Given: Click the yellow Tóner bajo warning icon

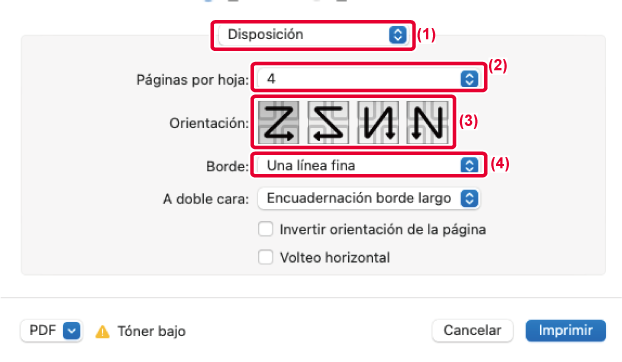Looking at the screenshot, I should [102, 331].
